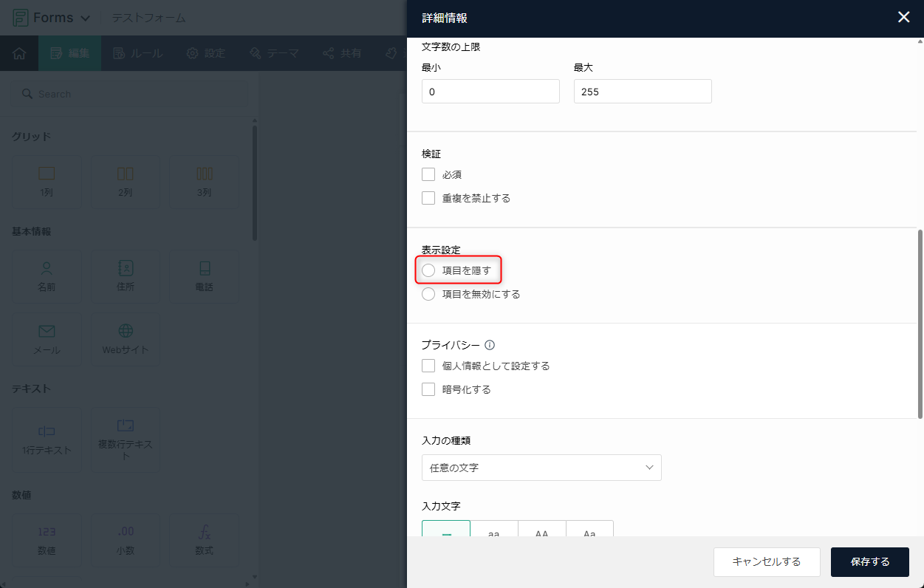The height and width of the screenshot is (588, 924).
Task: Select 項目を無効にする radio button
Action: click(x=428, y=294)
